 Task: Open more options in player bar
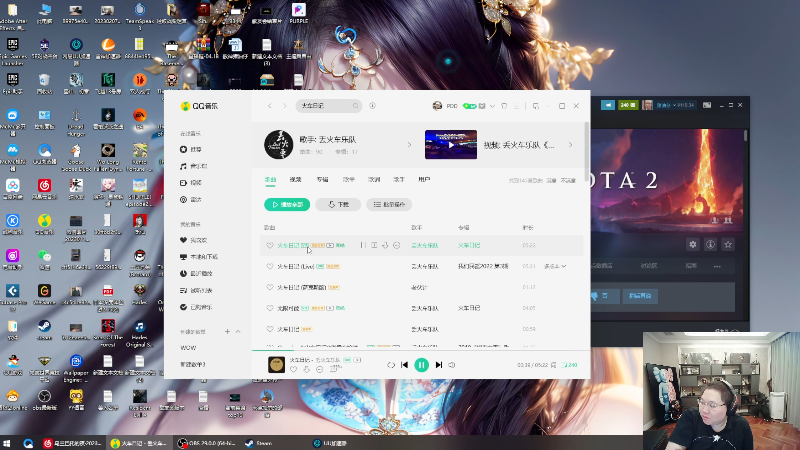tap(320, 369)
